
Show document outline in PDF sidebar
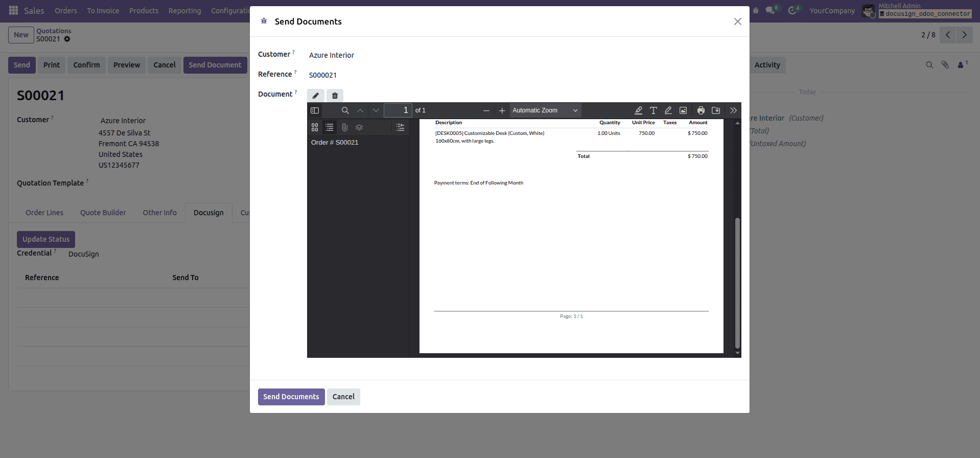pyautogui.click(x=330, y=127)
